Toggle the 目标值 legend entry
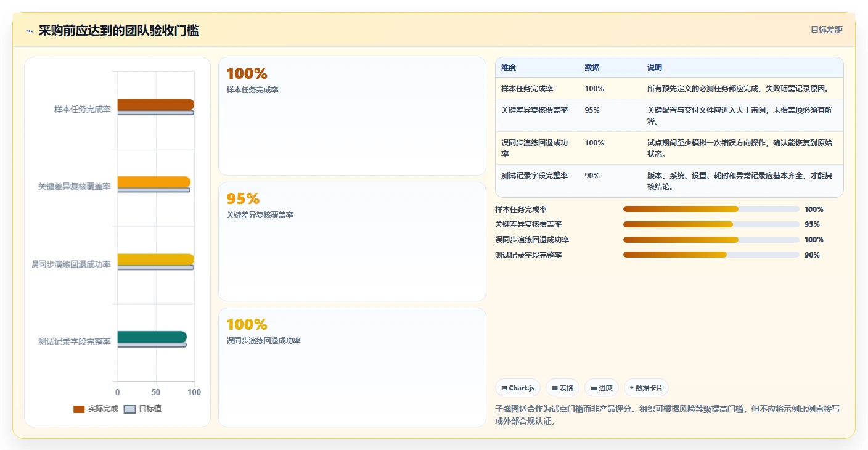868x450 pixels. [142, 409]
